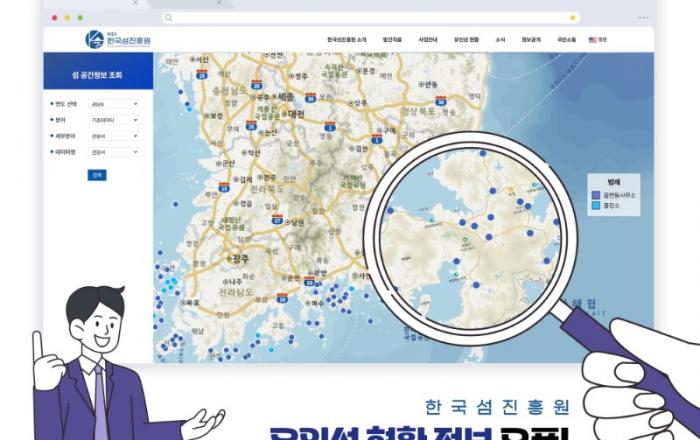Click topmost blue marker on west coast
The image size is (700, 440).
180,91
